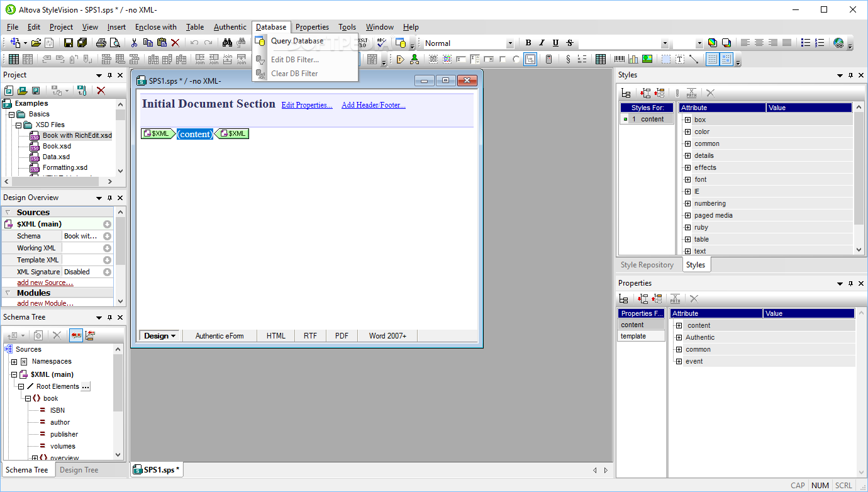The image size is (868, 492).
Task: Click the Cut scissors icon
Action: [134, 43]
